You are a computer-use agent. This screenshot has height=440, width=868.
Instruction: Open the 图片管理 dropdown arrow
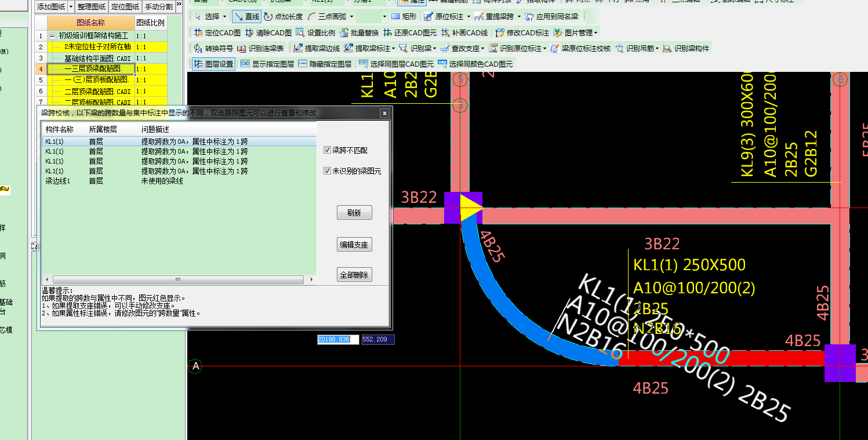point(595,33)
